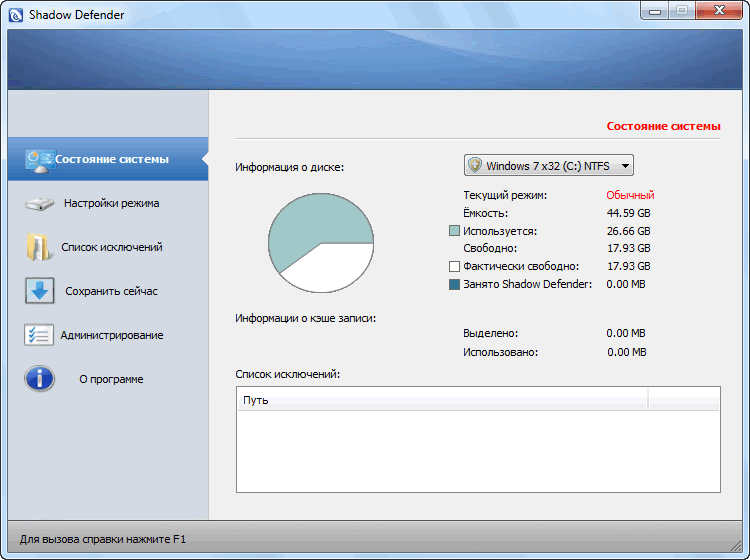Expand the Windows 7 x32 (C:) NTFS dropdown
This screenshot has width=750, height=560.
(x=549, y=165)
